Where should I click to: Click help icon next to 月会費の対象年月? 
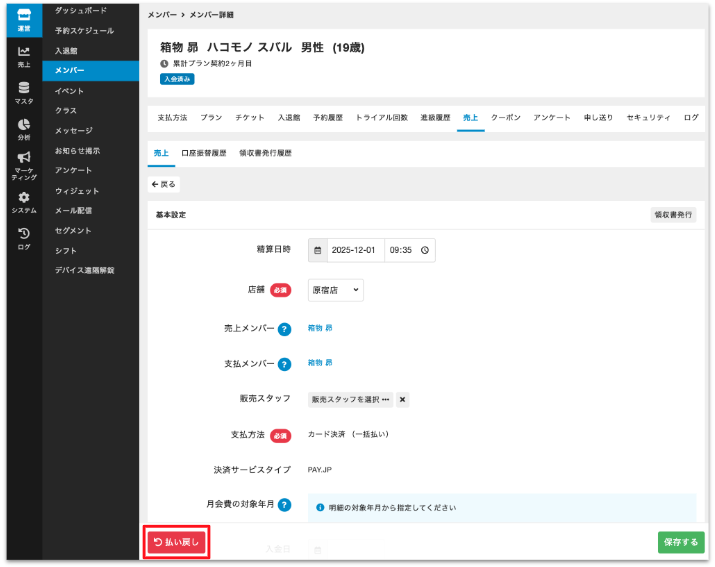tap(284, 505)
